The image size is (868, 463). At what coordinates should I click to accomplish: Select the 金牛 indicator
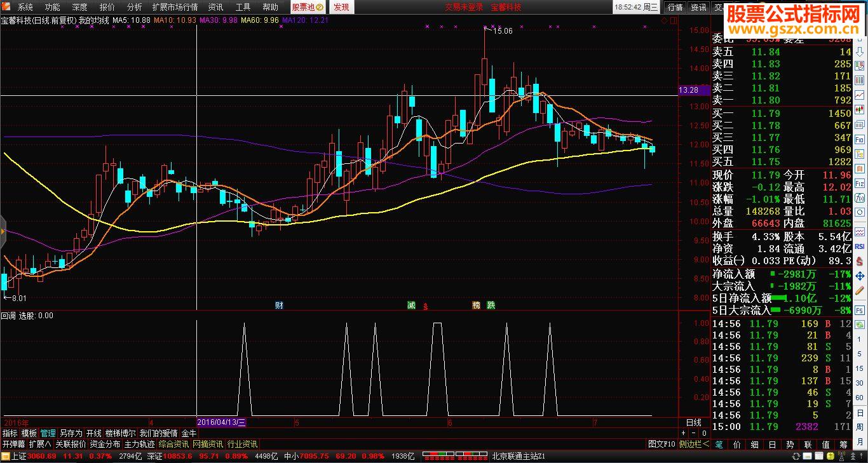tap(189, 433)
